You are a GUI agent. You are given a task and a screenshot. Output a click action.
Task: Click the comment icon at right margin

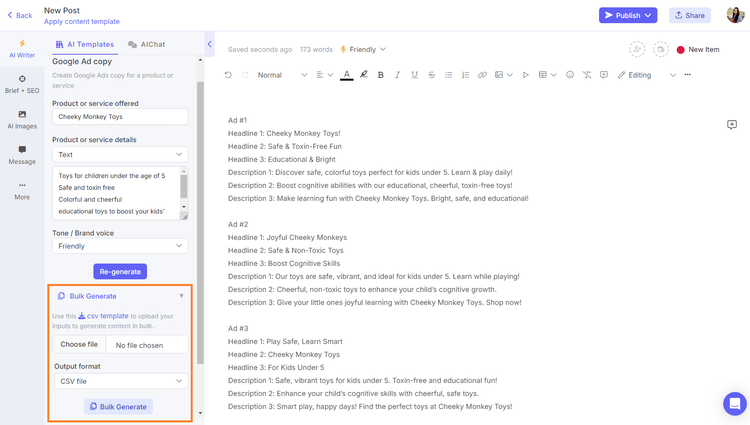coord(732,125)
